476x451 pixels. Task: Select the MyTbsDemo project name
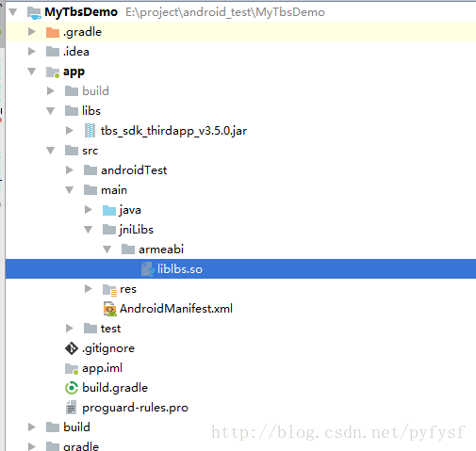81,12
